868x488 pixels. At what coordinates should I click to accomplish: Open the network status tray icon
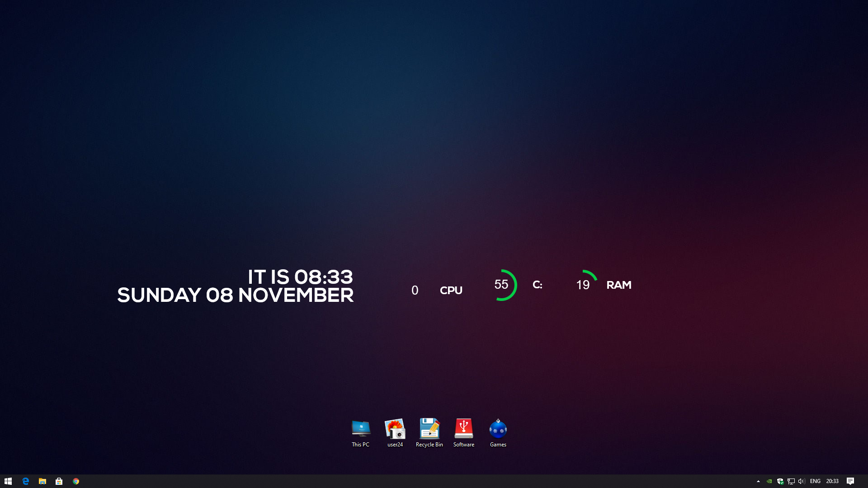791,481
